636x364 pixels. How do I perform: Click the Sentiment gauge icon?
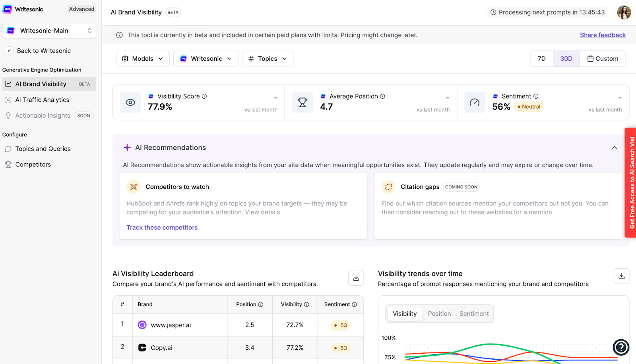(475, 103)
